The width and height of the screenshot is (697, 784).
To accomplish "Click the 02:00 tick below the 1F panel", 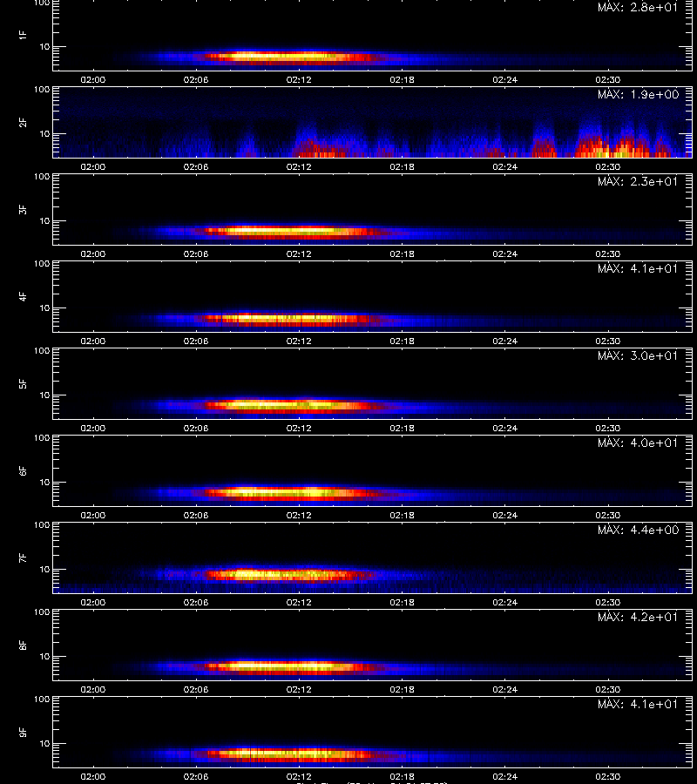I will click(93, 79).
